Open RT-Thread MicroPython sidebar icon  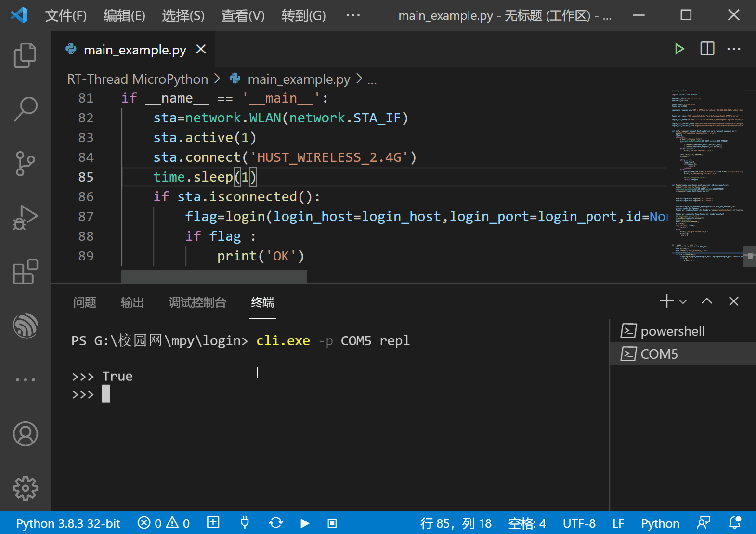pos(25,326)
